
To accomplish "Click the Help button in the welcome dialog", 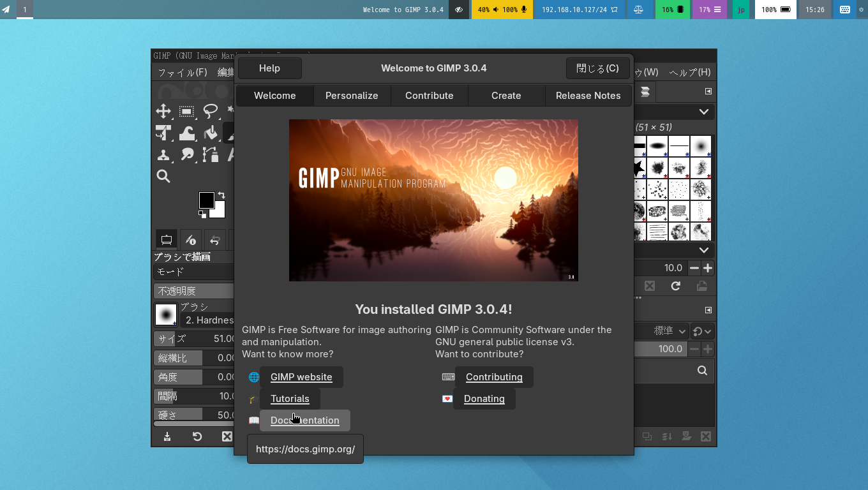I will [269, 68].
